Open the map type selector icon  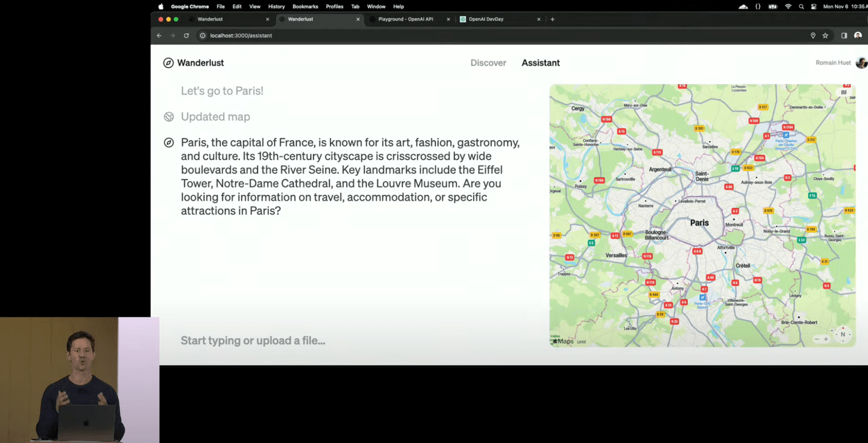click(844, 93)
